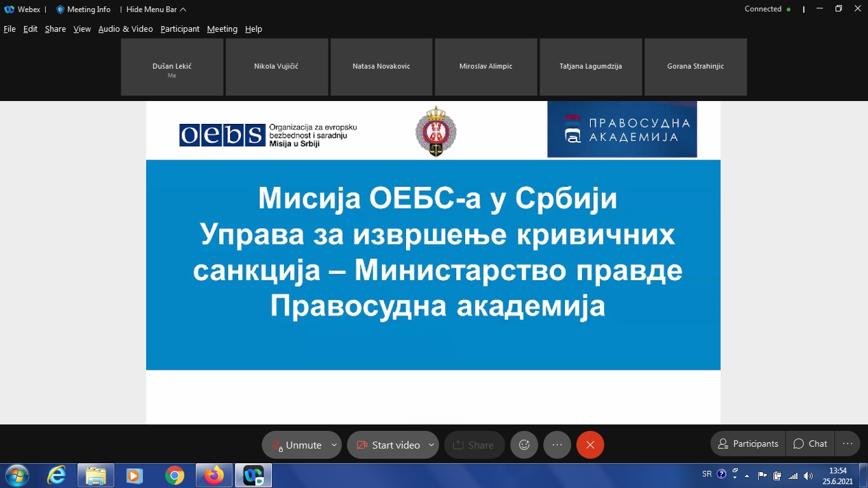Click the Meeting Info button
Screen dimensions: 868x488
tap(83, 10)
